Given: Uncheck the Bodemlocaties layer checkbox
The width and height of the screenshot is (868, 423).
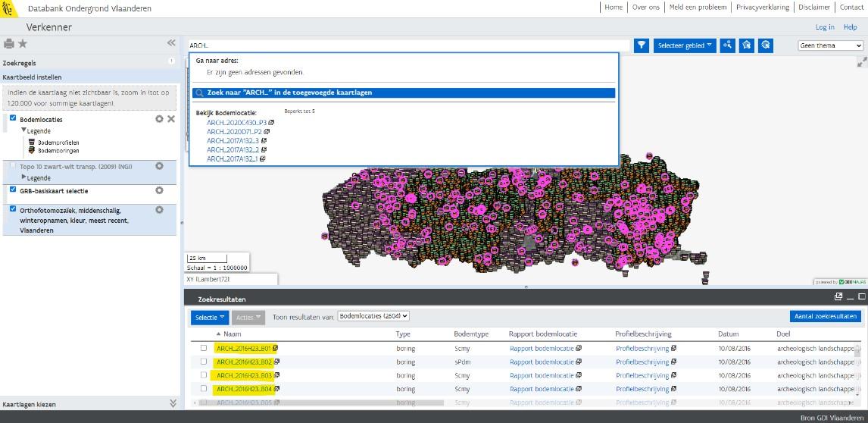Looking at the screenshot, I should coord(14,118).
